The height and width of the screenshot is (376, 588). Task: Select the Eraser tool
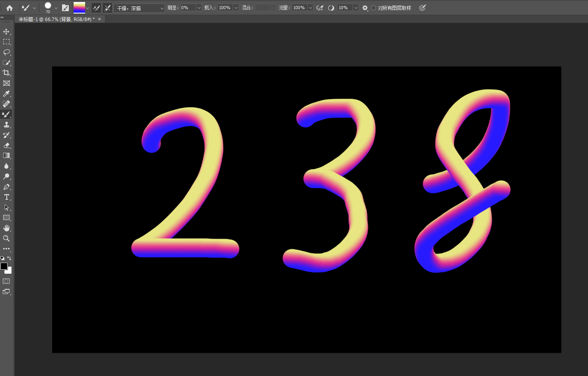click(x=6, y=145)
